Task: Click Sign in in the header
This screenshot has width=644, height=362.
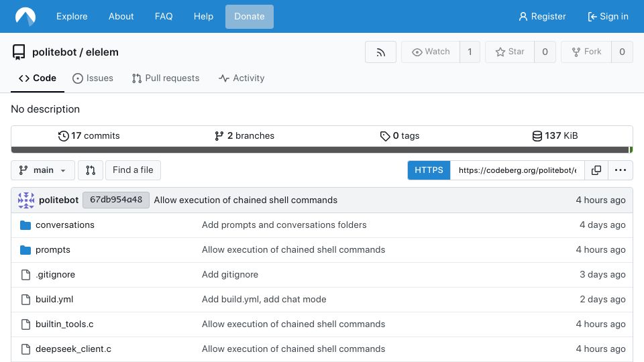Action: click(608, 16)
